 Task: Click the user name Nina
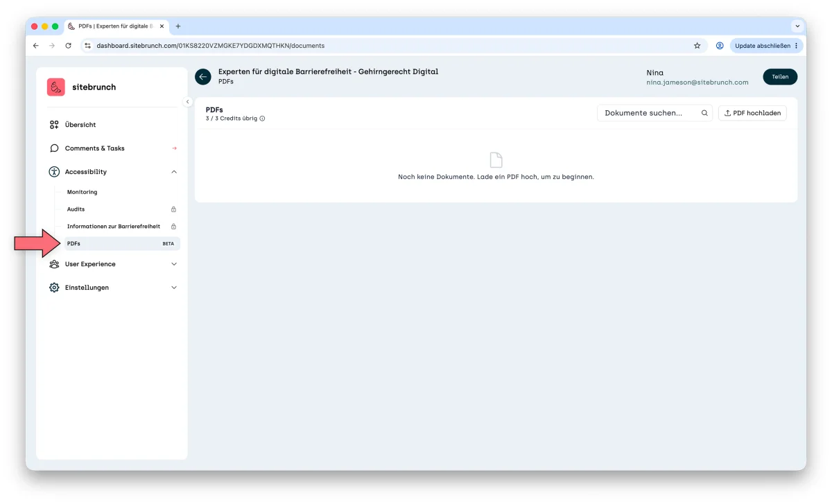pyautogui.click(x=655, y=73)
